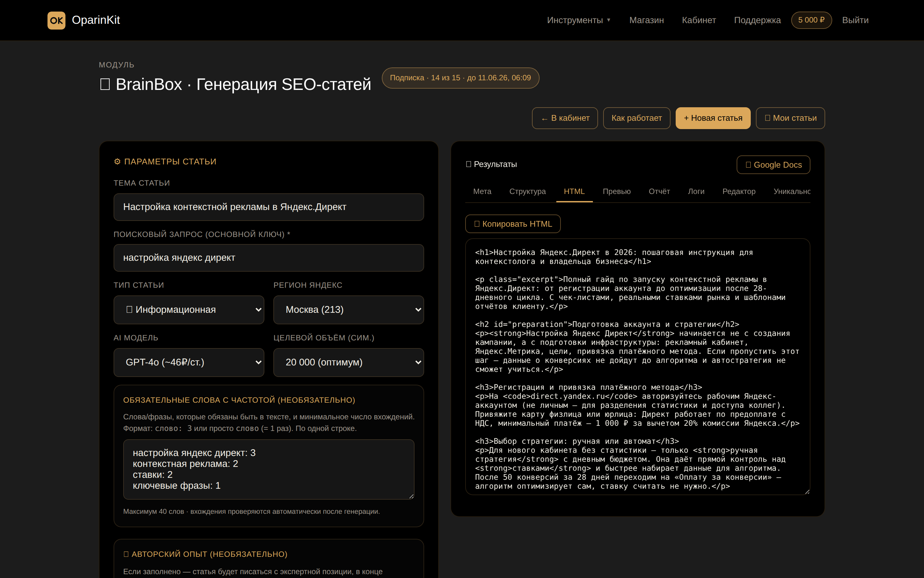The width and height of the screenshot is (924, 578).
Task: Click the OparinKit OK logo icon
Action: 56,20
